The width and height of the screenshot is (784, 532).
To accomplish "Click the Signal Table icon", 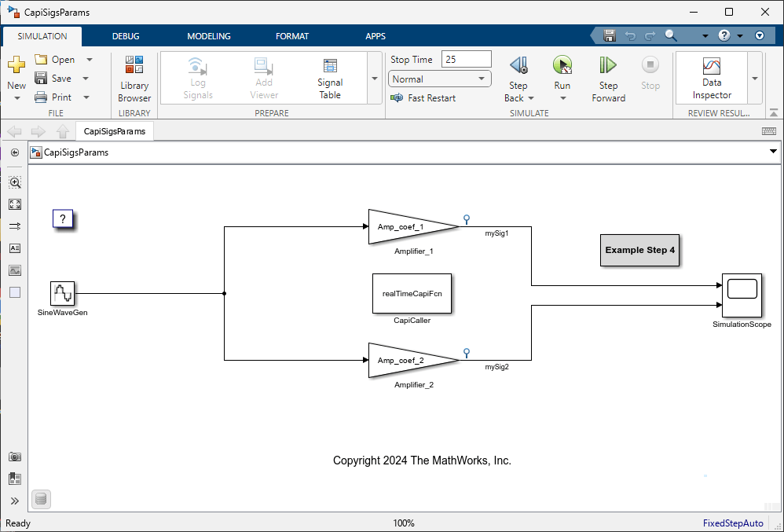I will pos(329,77).
